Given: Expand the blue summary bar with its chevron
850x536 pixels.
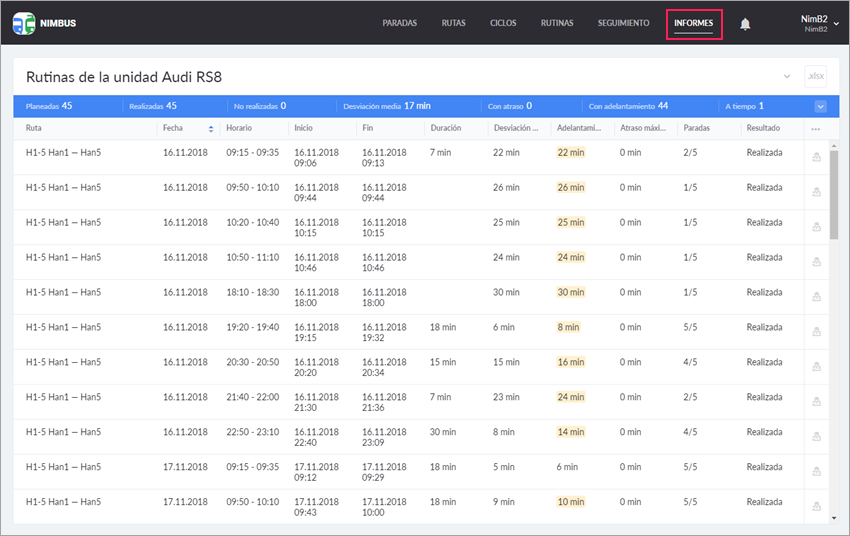Looking at the screenshot, I should pos(820,106).
